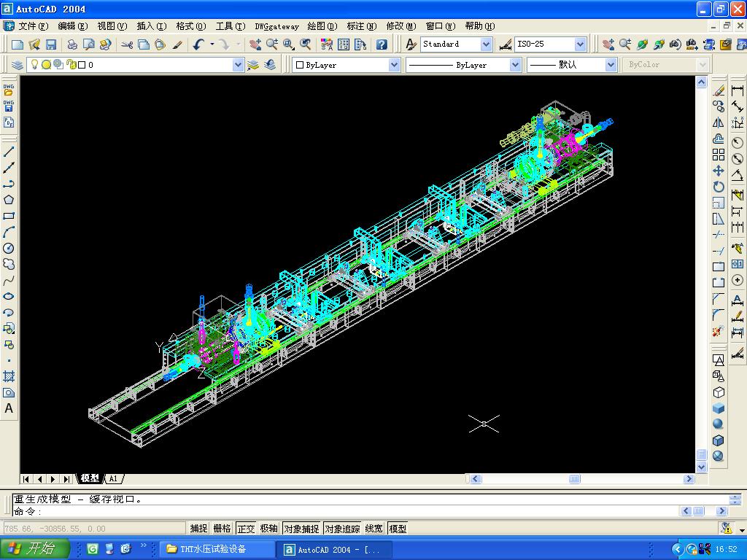
Task: Select the Aligned Dimension tool
Action: tap(738, 106)
